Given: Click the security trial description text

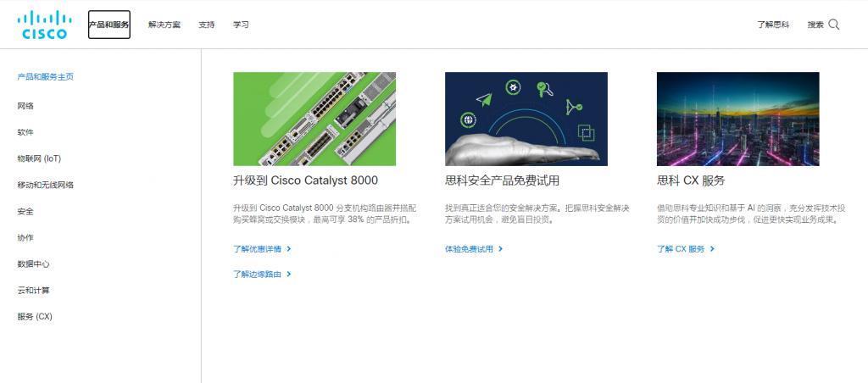Looking at the screenshot, I should 537,214.
